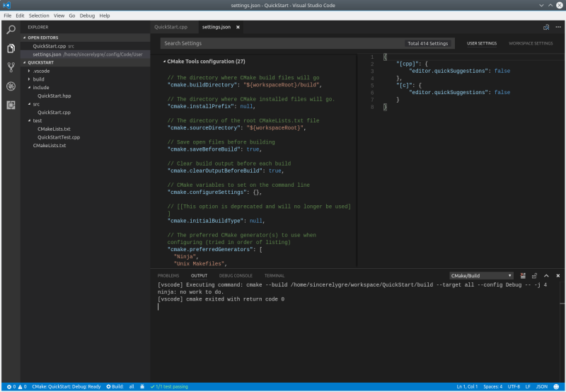Select settings.json in Open Editors

85,54
